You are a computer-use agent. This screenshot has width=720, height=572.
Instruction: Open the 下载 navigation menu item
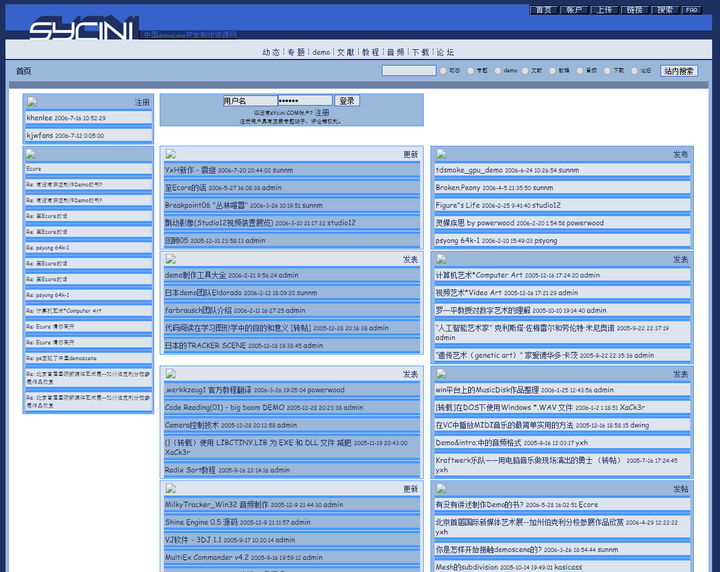click(x=420, y=52)
